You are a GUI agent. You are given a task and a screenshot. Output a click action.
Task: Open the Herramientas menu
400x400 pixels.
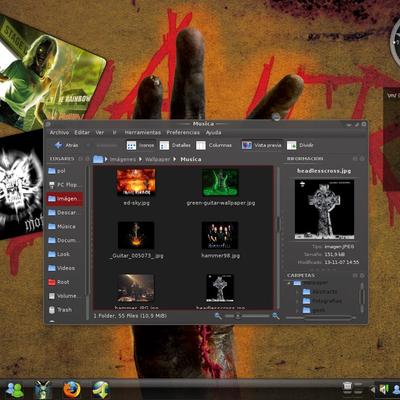(x=143, y=132)
